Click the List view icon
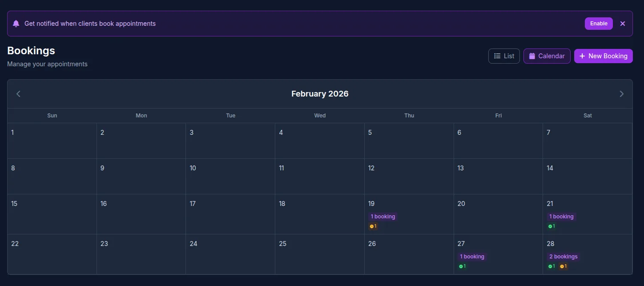Screen dimensions: 644x286 click(x=496, y=56)
